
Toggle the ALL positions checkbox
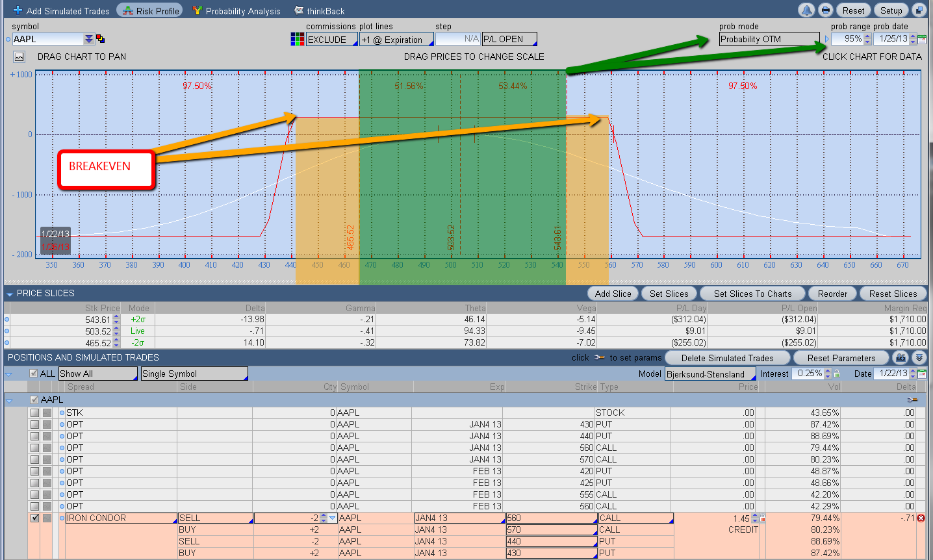(x=34, y=374)
